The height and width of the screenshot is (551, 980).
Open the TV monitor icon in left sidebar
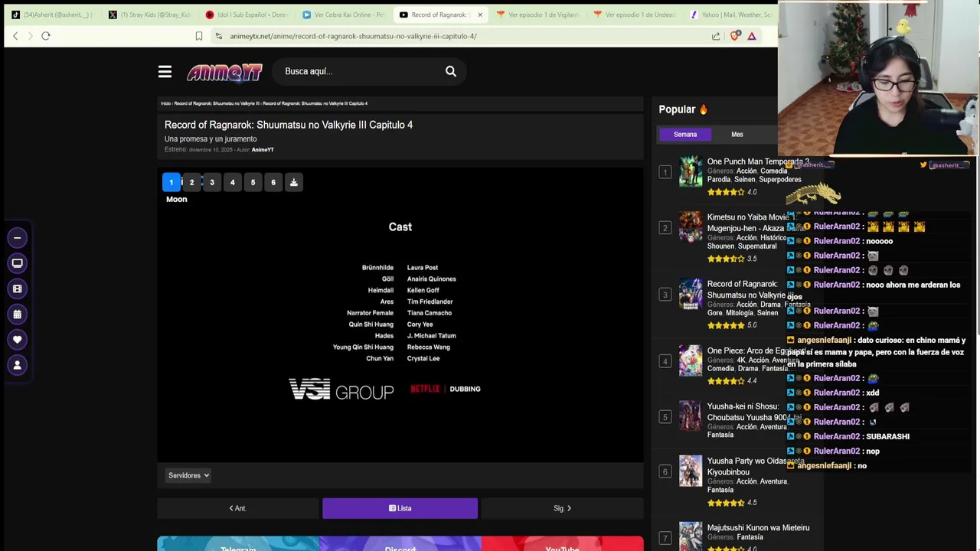17,263
